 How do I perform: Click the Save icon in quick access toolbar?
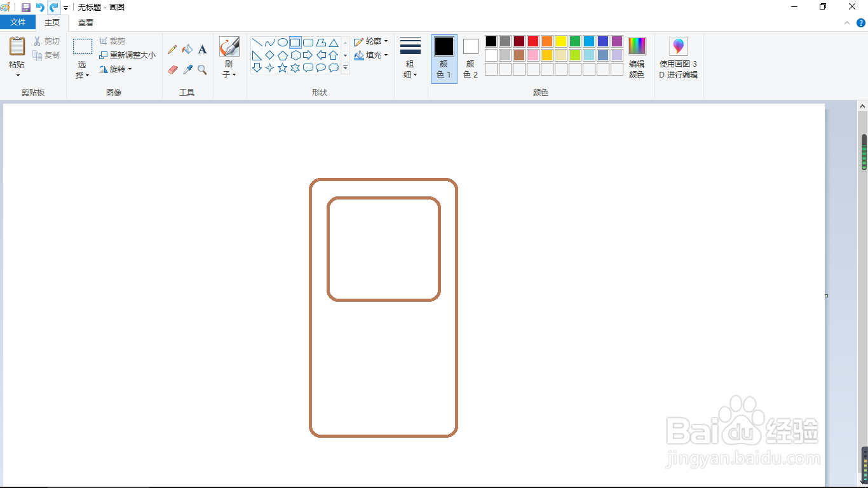click(26, 7)
